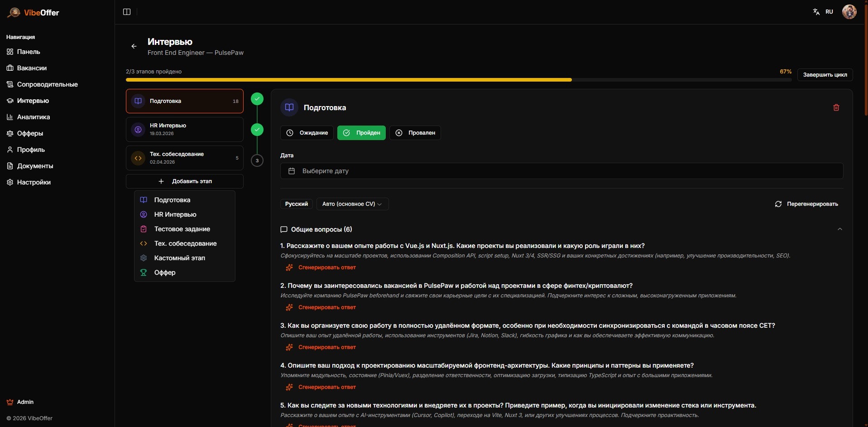Open the RU language selector
The image size is (868, 427).
point(829,12)
